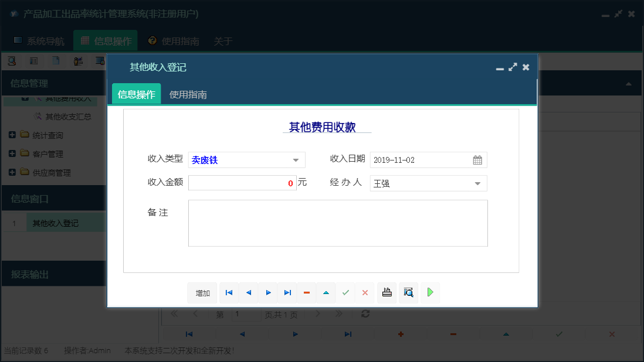
Task: Click the last-record navigation icon
Action: tap(287, 292)
